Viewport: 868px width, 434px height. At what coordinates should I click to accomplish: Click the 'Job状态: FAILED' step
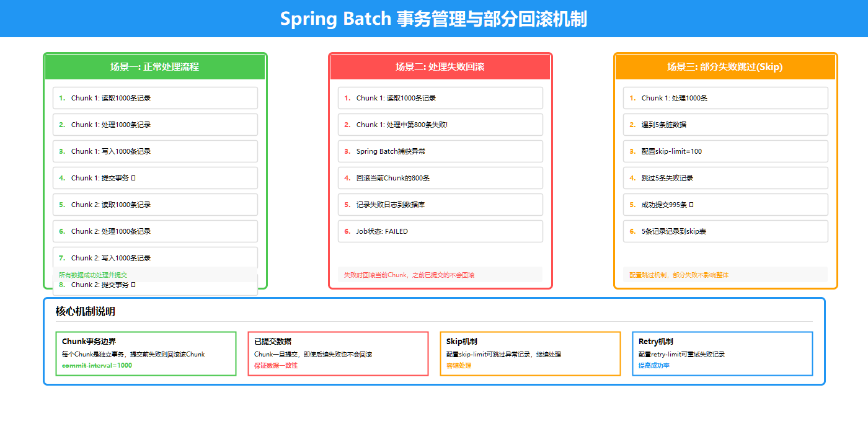click(440, 231)
